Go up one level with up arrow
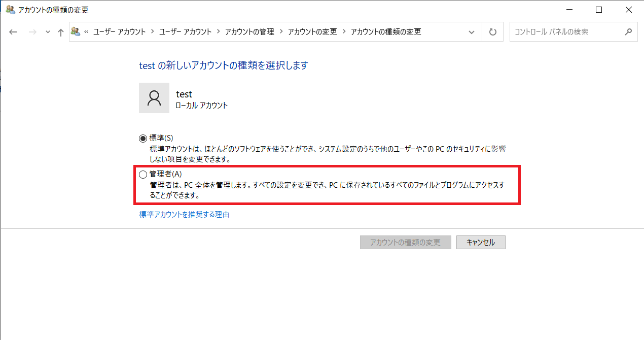This screenshot has width=644, height=340. click(61, 32)
